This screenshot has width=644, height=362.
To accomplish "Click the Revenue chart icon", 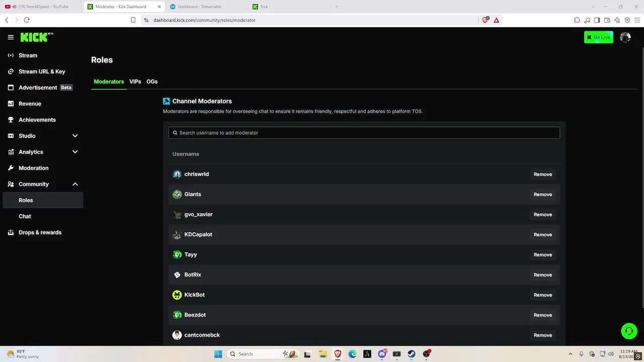I will point(11,104).
